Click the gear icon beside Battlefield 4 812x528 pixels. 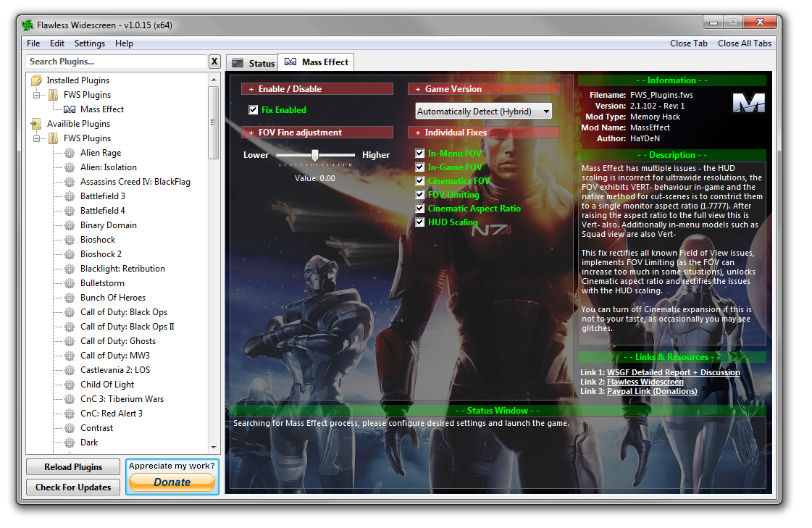coord(70,211)
